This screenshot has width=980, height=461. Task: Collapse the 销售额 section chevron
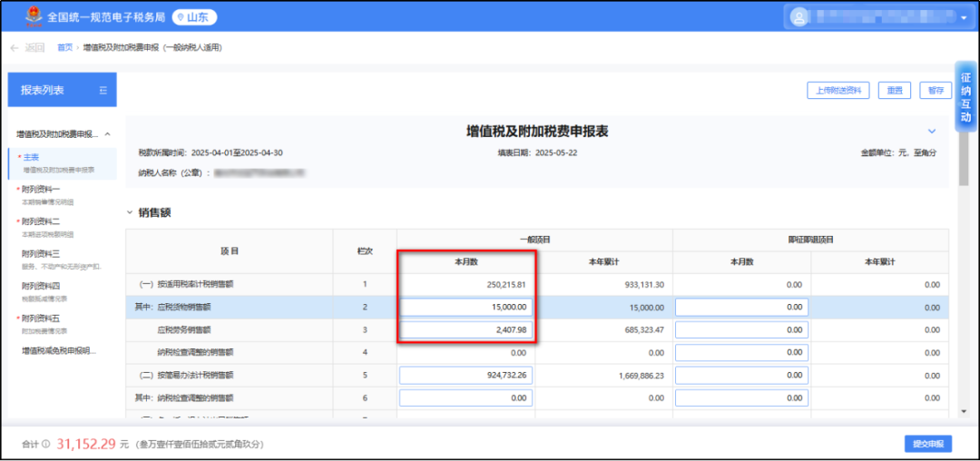point(130,213)
